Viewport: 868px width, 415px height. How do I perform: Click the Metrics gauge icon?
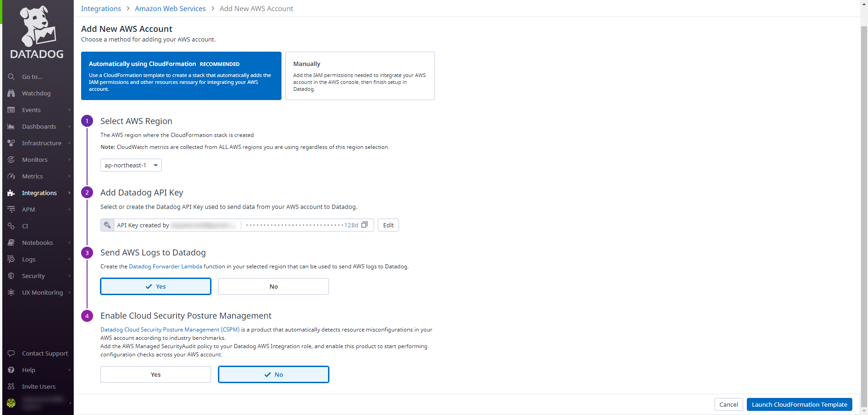point(11,176)
